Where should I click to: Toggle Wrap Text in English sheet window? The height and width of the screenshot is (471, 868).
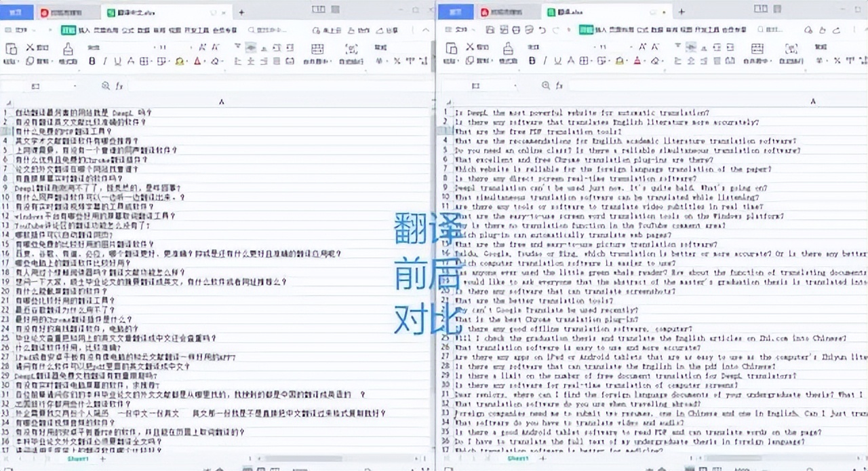click(791, 49)
